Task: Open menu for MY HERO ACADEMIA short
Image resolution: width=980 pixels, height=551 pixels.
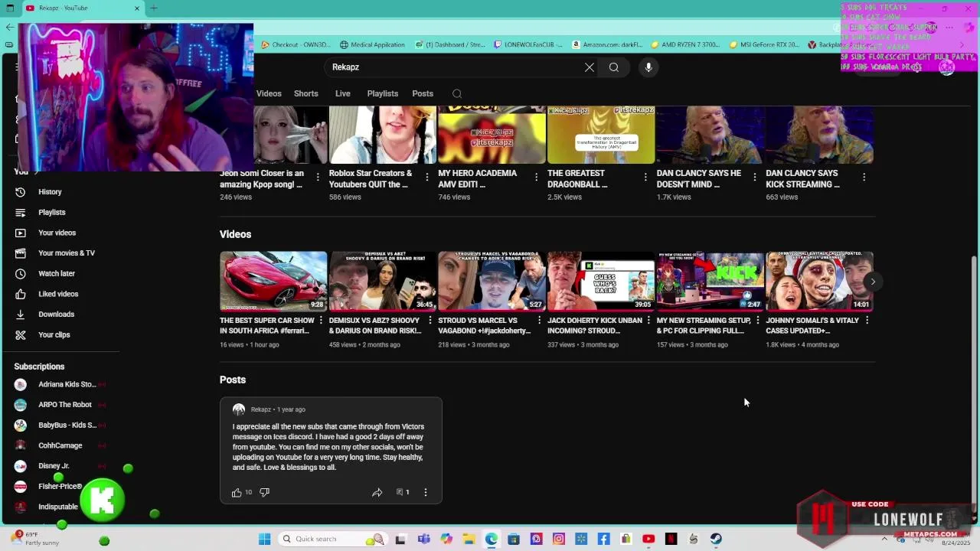Action: pos(536,178)
